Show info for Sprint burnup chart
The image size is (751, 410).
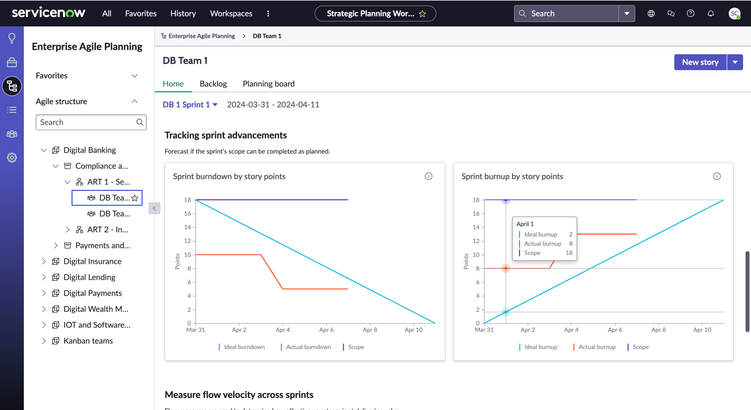717,176
